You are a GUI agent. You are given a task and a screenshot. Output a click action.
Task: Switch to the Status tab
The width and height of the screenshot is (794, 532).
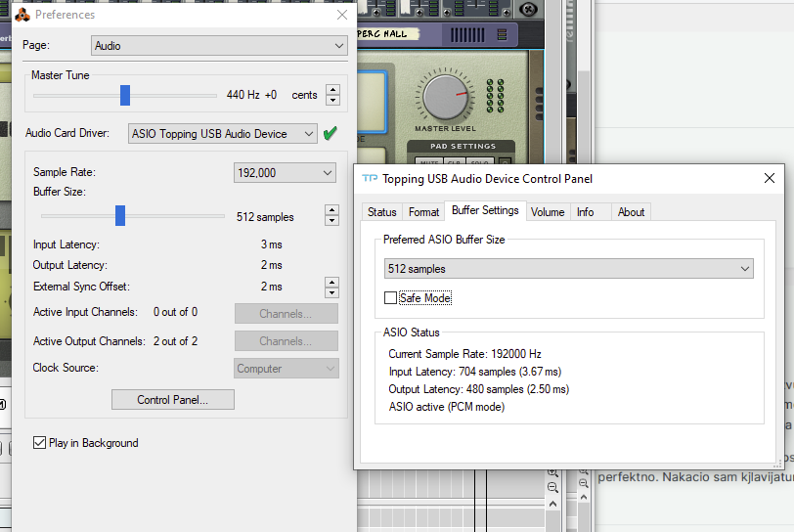coord(381,212)
